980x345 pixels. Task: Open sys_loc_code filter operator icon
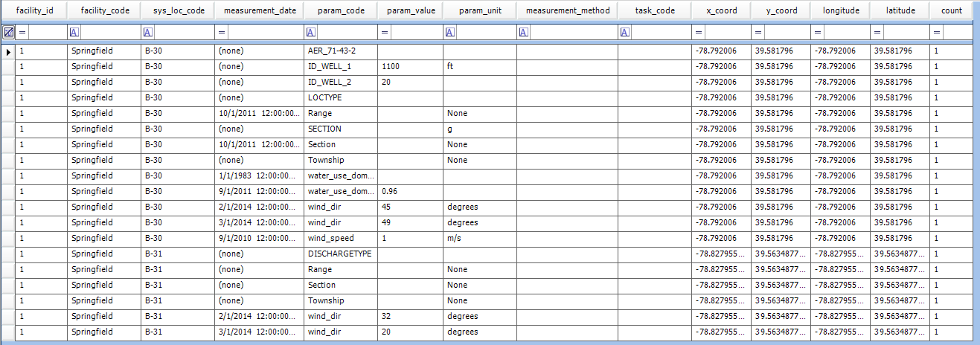147,33
